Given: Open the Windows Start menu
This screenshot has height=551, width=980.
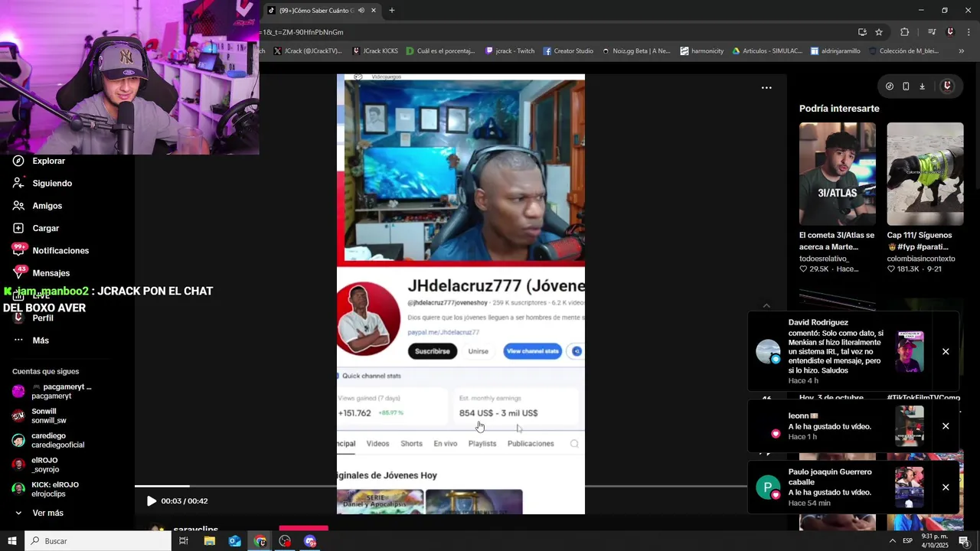Looking at the screenshot, I should (x=12, y=541).
